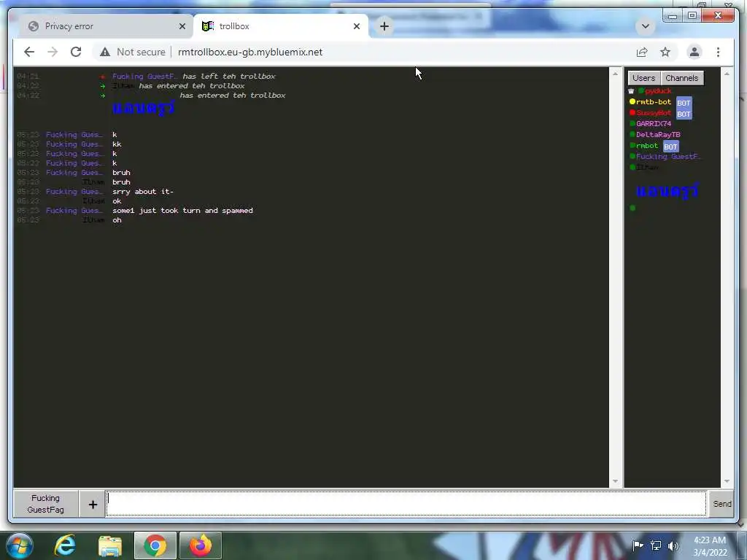The image size is (747, 560).
Task: Click the yellow status dot of rmtb-bot
Action: [632, 101]
